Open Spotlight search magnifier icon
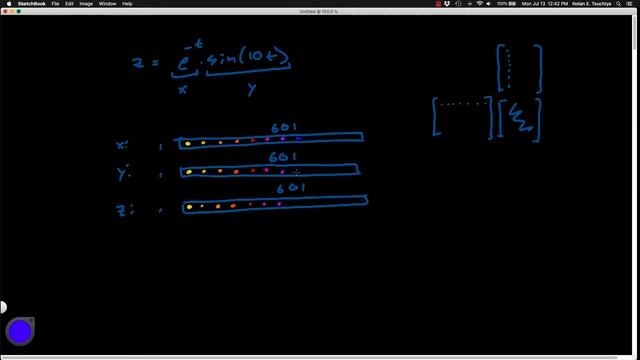Viewport: 640px width, 360px height. 619,4
